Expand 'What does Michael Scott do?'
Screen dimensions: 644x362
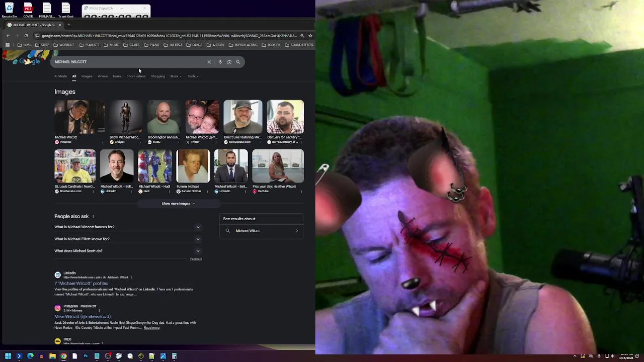(127, 251)
